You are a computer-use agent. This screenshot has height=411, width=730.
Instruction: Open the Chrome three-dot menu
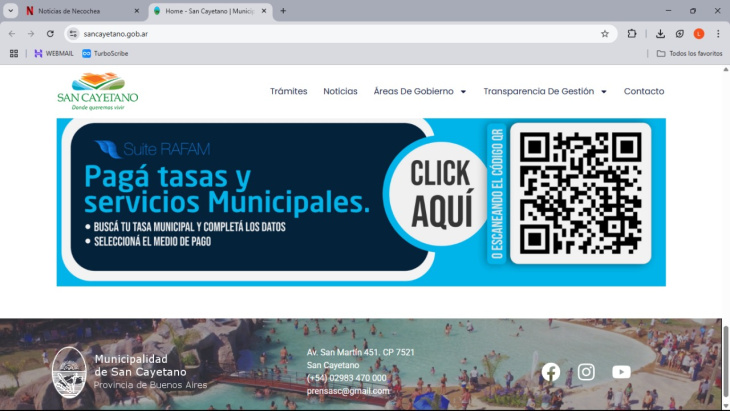(x=718, y=34)
